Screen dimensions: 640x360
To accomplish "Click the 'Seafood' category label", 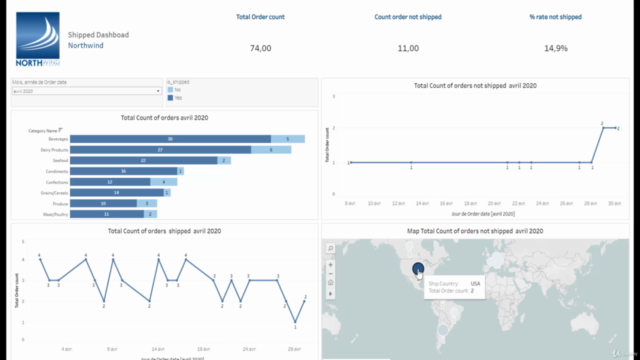I will [x=60, y=160].
